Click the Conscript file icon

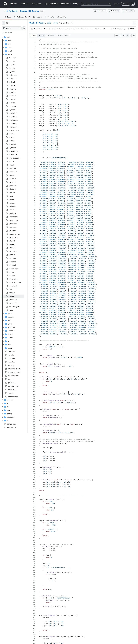(7, 58)
